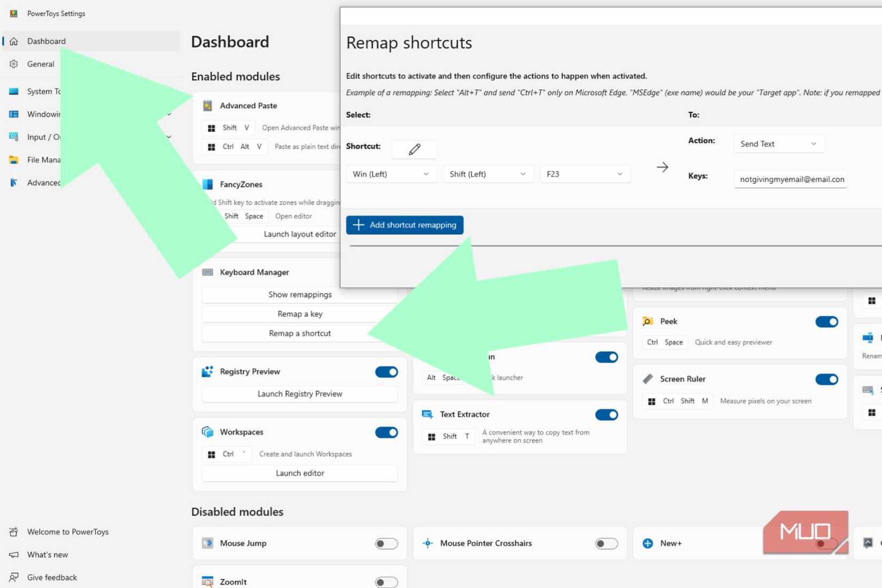The width and height of the screenshot is (882, 588).
Task: Click the FancyZones module icon
Action: [x=208, y=184]
